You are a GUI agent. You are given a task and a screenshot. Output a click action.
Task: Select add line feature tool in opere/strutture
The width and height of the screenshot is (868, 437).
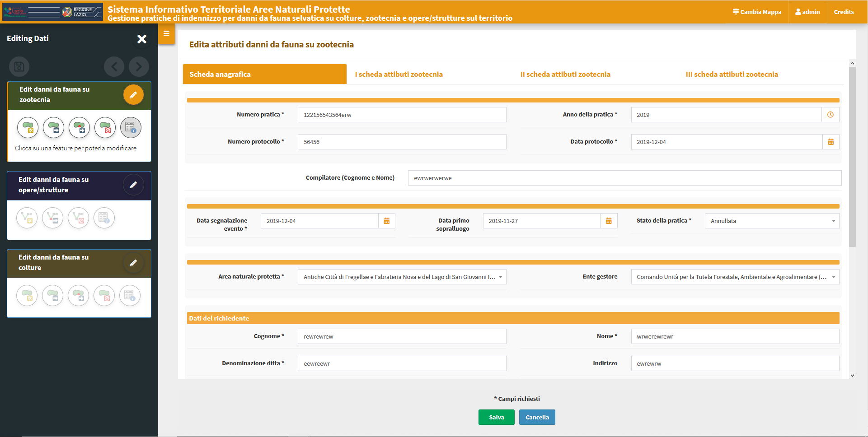27,218
